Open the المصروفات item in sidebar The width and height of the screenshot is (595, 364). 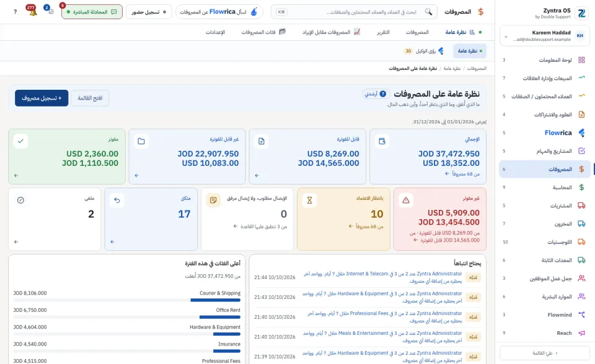[x=545, y=169]
